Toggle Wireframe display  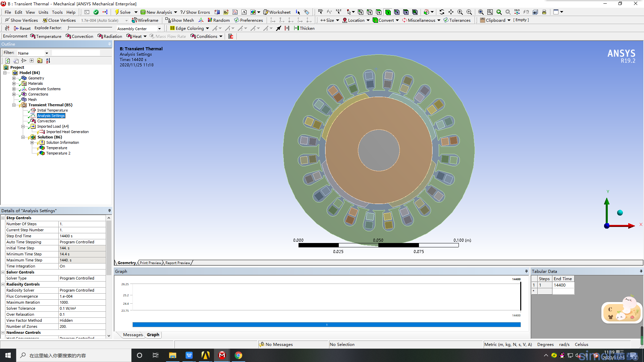tap(145, 20)
